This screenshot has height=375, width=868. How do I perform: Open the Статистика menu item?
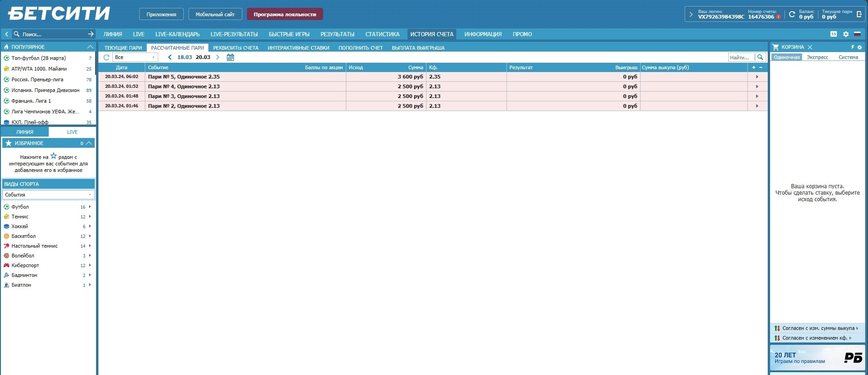pyautogui.click(x=382, y=34)
